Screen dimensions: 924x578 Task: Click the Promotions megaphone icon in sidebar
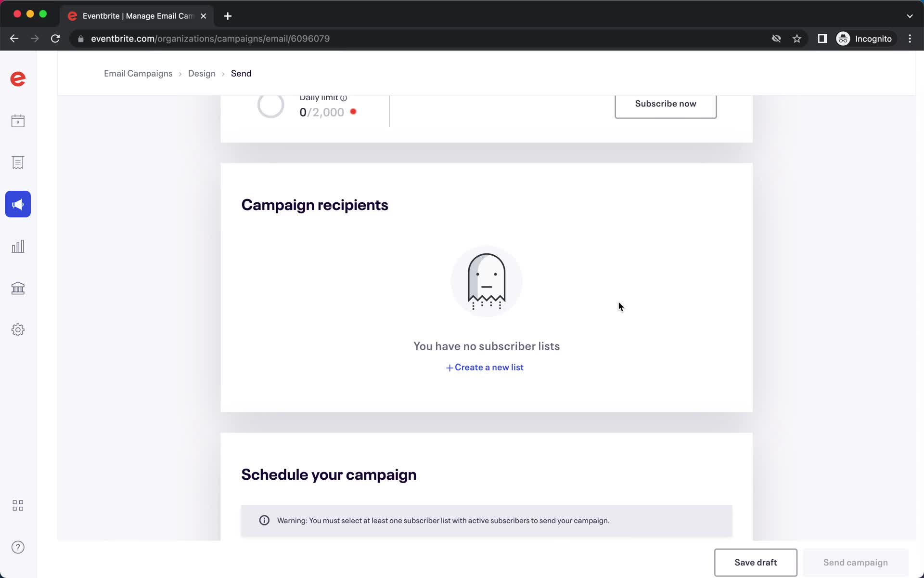click(x=18, y=204)
